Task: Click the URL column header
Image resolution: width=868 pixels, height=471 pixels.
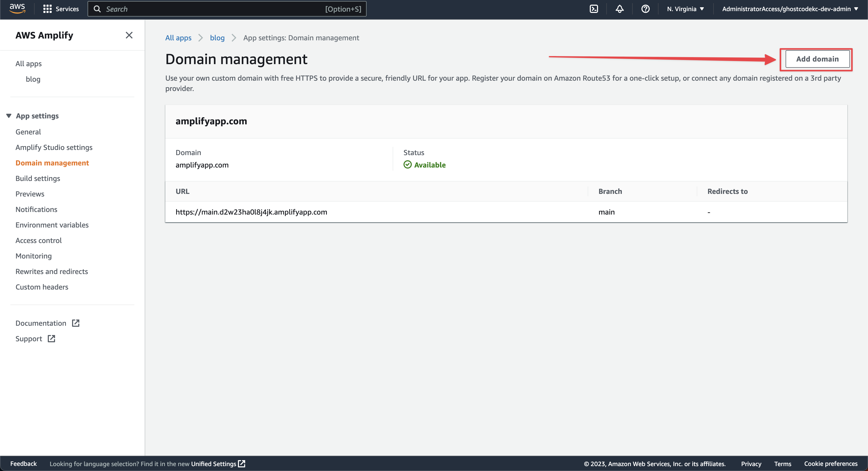Action: click(183, 191)
